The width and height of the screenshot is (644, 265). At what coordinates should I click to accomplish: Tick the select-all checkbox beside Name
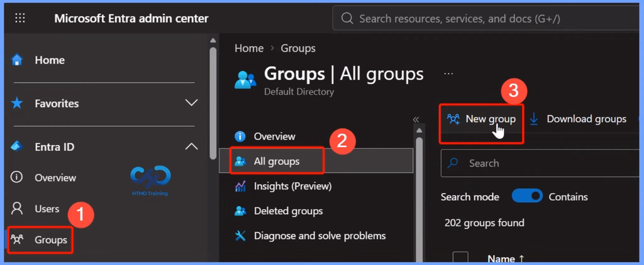point(460,259)
